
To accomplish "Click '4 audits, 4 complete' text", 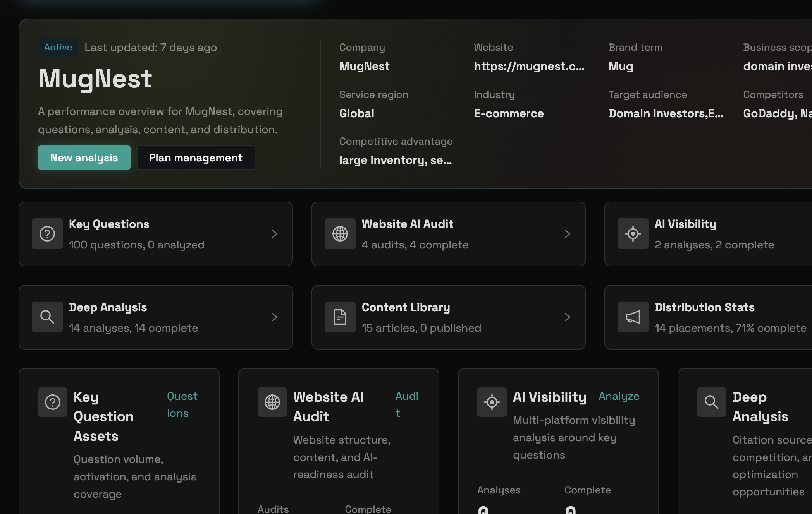I will (415, 245).
